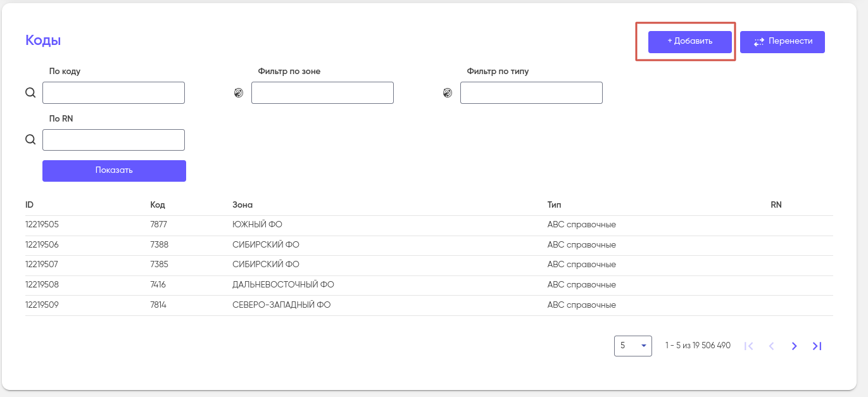Open the Фильтр по зоне filter field
Viewport: 868px width, 397px height.
point(322,93)
